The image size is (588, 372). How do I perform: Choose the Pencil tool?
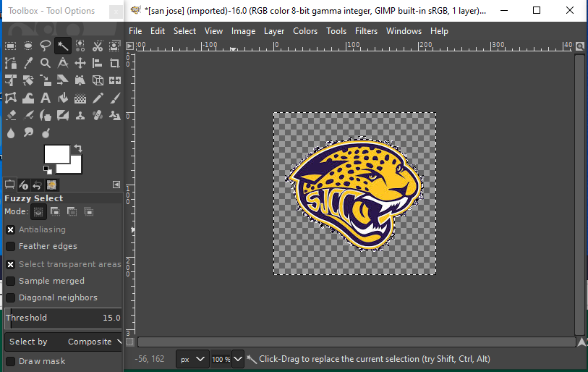[98, 98]
